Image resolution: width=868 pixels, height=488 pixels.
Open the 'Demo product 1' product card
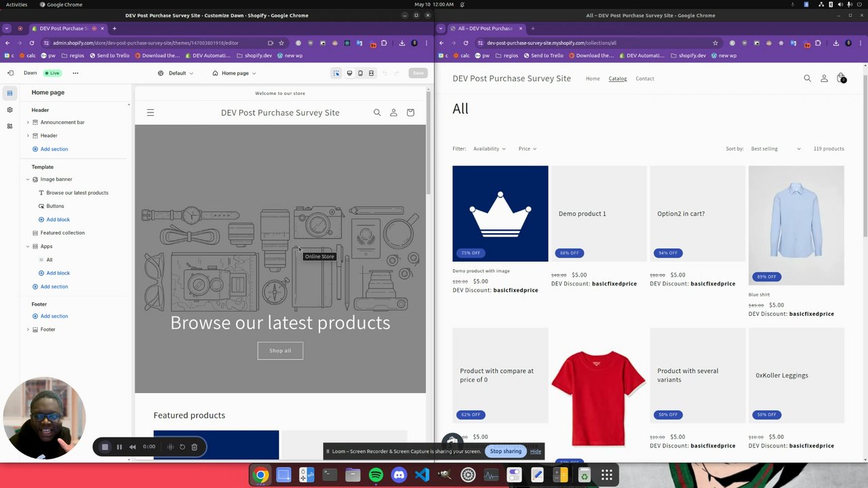coord(599,213)
